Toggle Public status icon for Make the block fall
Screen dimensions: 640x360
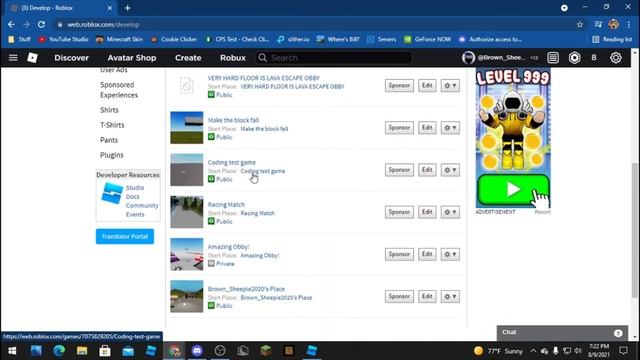tap(211, 137)
